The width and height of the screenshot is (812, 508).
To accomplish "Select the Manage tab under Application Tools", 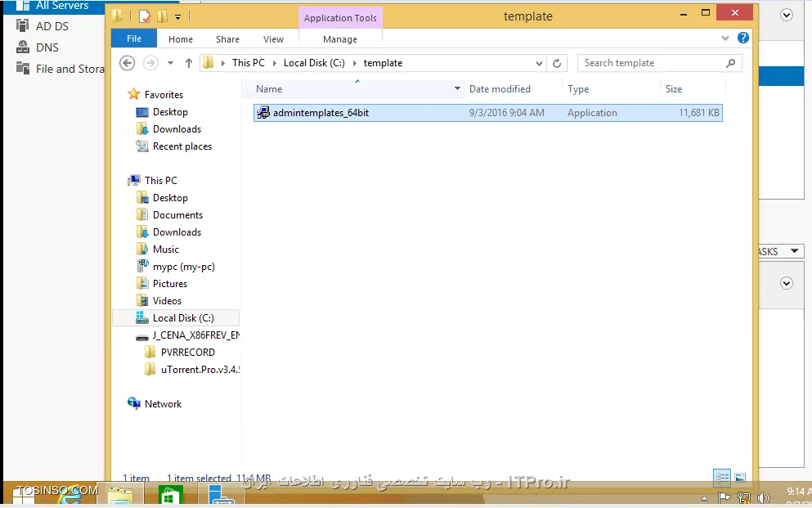I will pos(339,39).
